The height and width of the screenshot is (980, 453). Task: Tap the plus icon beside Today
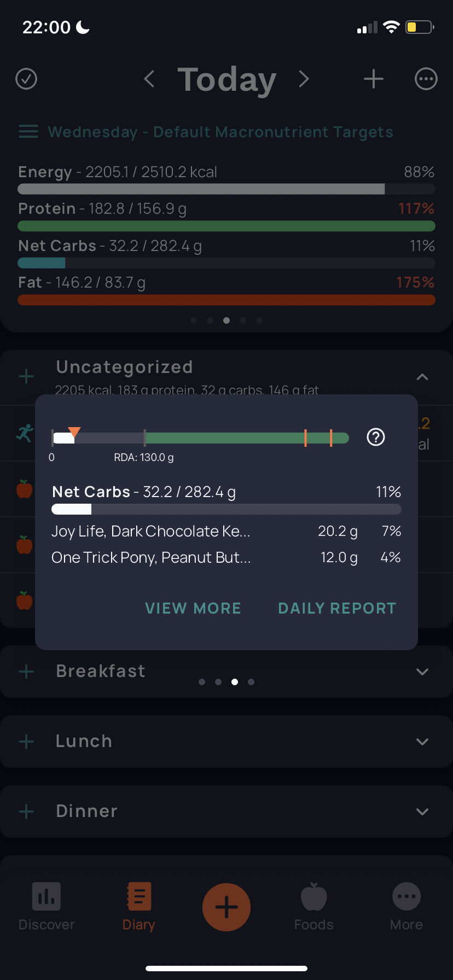click(x=374, y=79)
